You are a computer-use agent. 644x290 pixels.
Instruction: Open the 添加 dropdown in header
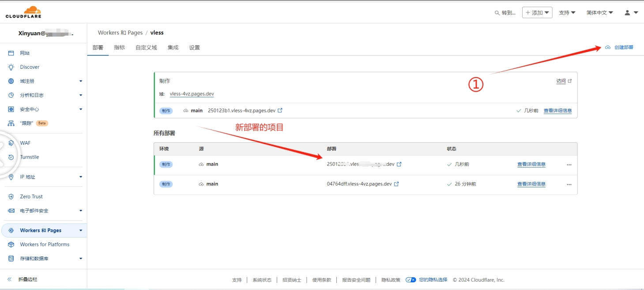[537, 13]
